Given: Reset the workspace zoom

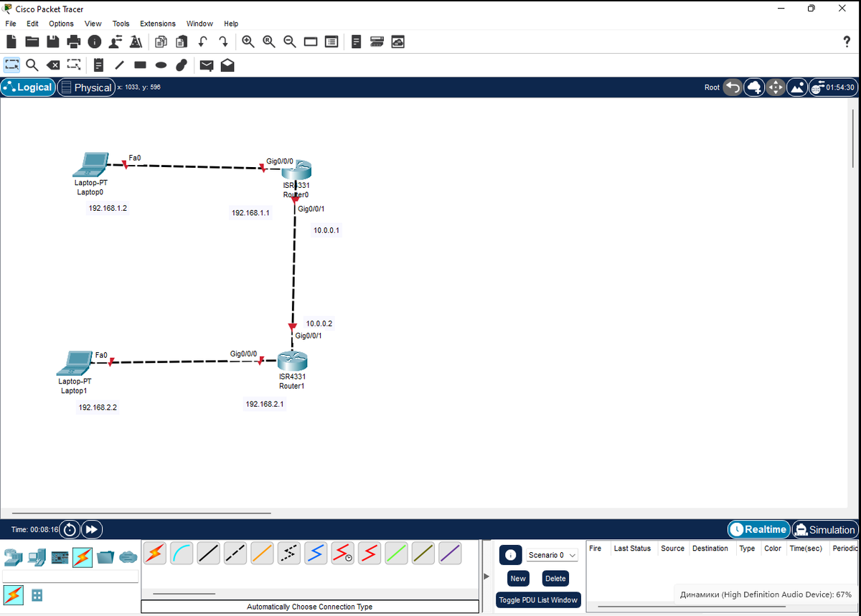Looking at the screenshot, I should point(269,42).
